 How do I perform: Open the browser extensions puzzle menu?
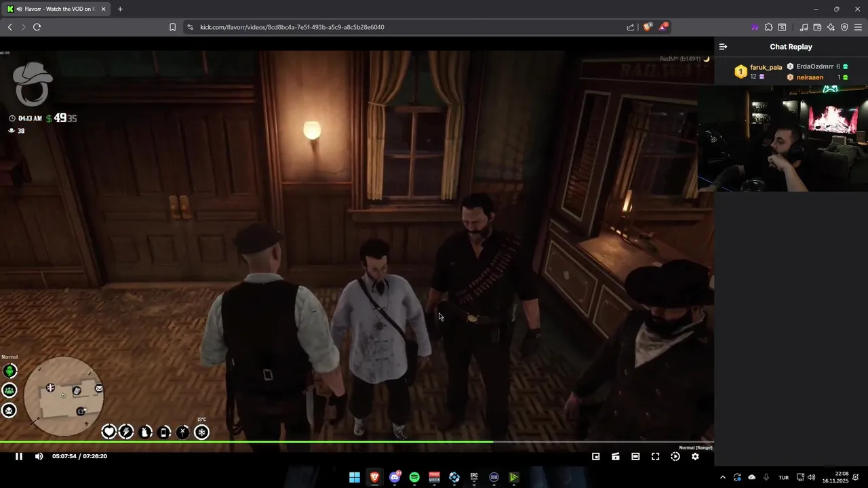pos(768,27)
